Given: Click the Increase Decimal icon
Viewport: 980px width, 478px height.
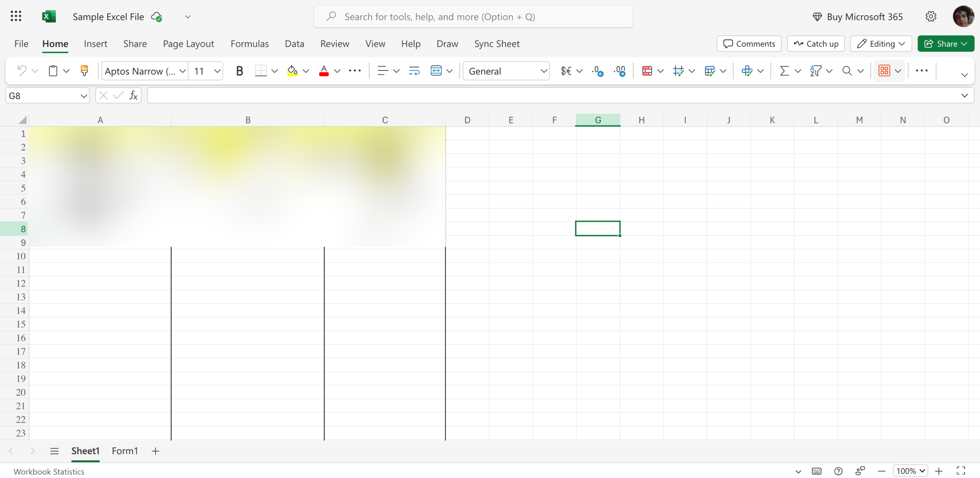Looking at the screenshot, I should (x=598, y=71).
